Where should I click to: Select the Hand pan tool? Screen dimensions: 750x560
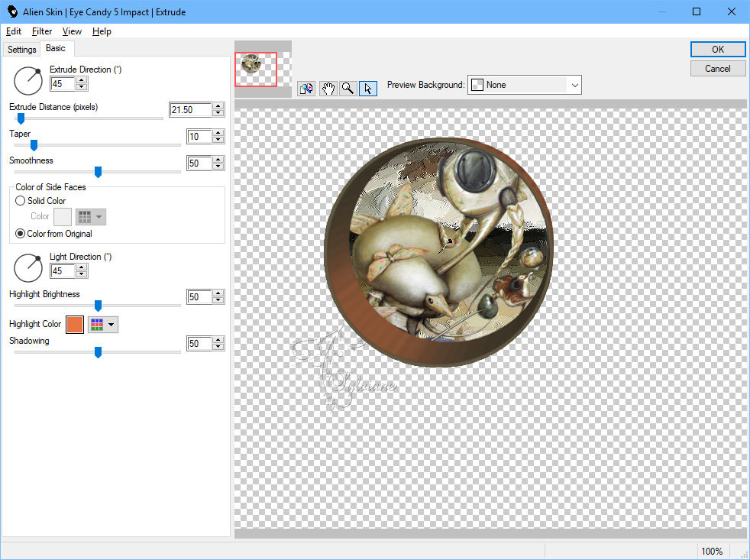[328, 89]
